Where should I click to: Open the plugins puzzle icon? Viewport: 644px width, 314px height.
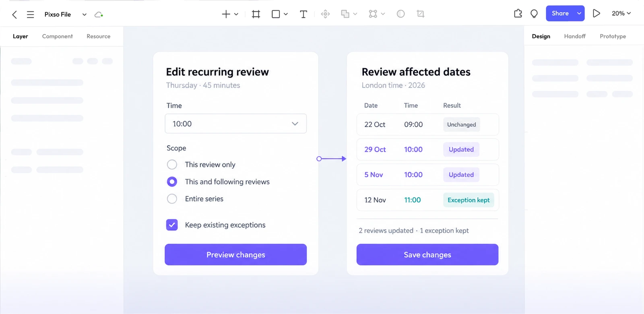tap(518, 14)
